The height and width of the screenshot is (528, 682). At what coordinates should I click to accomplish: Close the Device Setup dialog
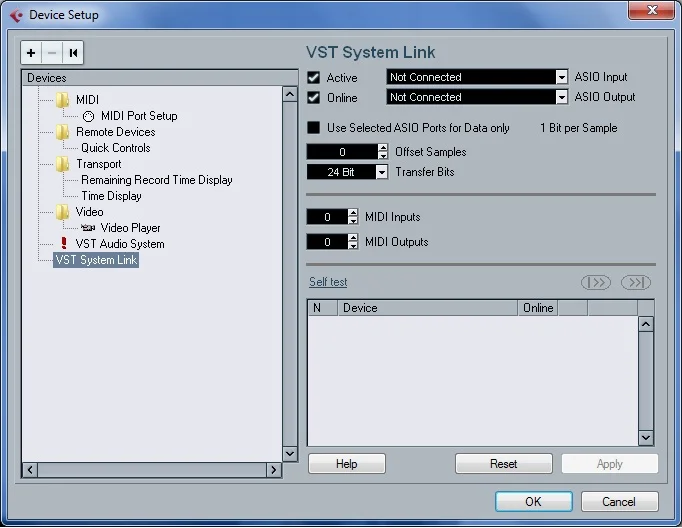click(x=651, y=10)
